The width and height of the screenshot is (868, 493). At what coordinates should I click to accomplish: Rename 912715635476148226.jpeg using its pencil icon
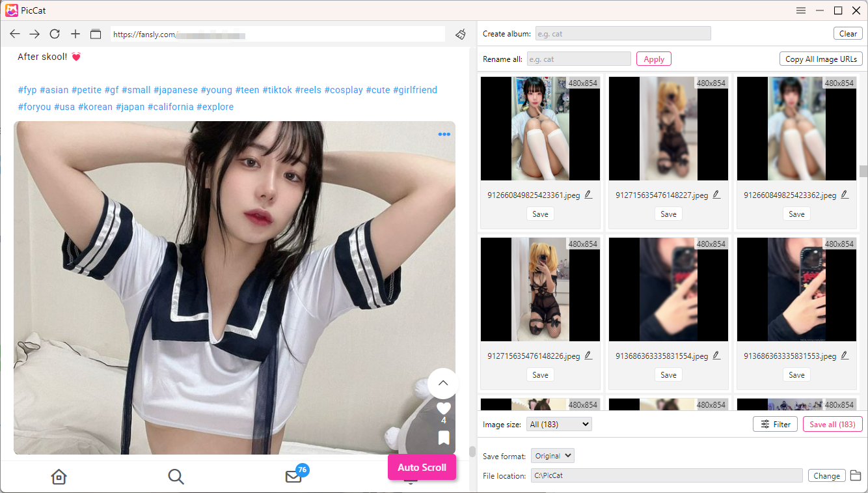point(588,355)
